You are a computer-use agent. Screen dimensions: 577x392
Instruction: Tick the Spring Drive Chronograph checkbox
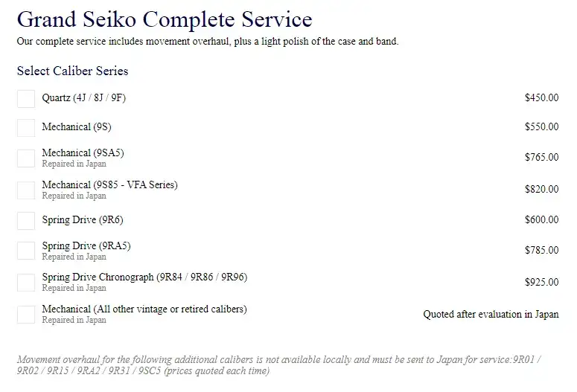tap(26, 282)
